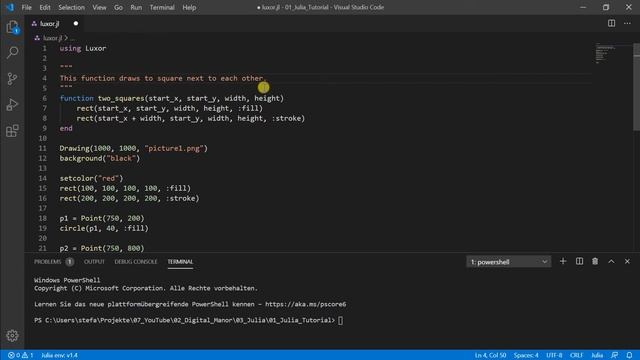Select the powershell terminal dropdown

coord(509,262)
